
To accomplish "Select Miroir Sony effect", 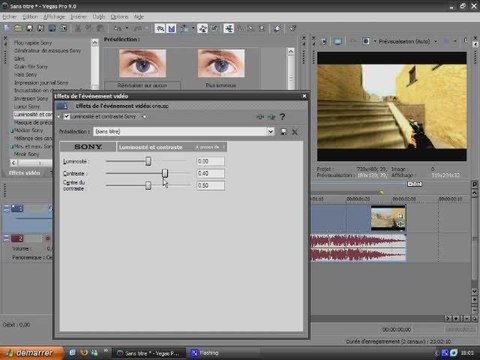I will [x=27, y=154].
